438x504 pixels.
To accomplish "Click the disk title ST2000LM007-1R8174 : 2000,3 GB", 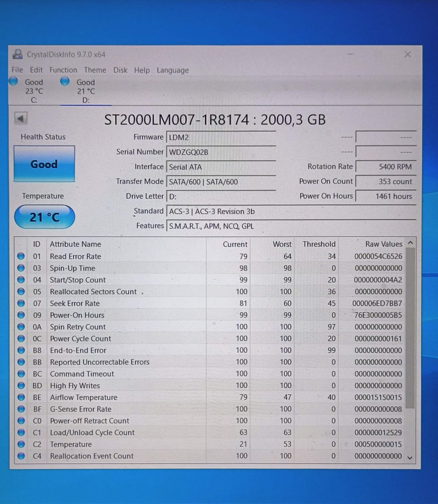I will 215,120.
